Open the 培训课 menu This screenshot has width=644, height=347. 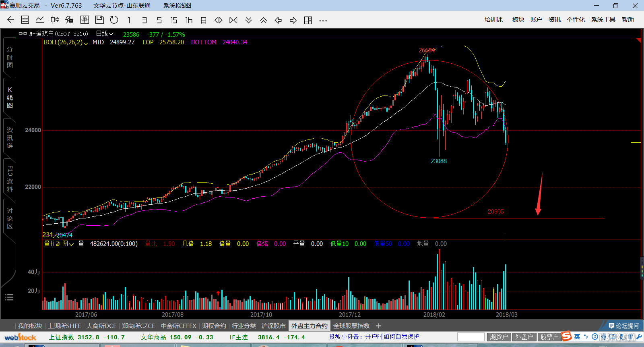point(493,20)
